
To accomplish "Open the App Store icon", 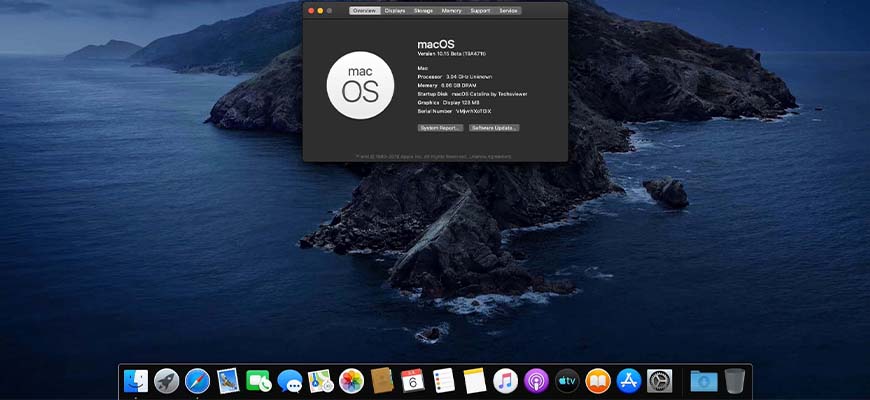I will [629, 381].
